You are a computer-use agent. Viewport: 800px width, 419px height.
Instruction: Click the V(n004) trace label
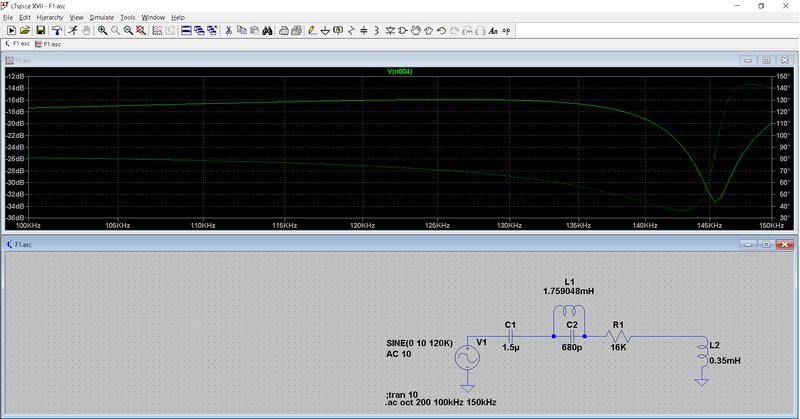(400, 71)
